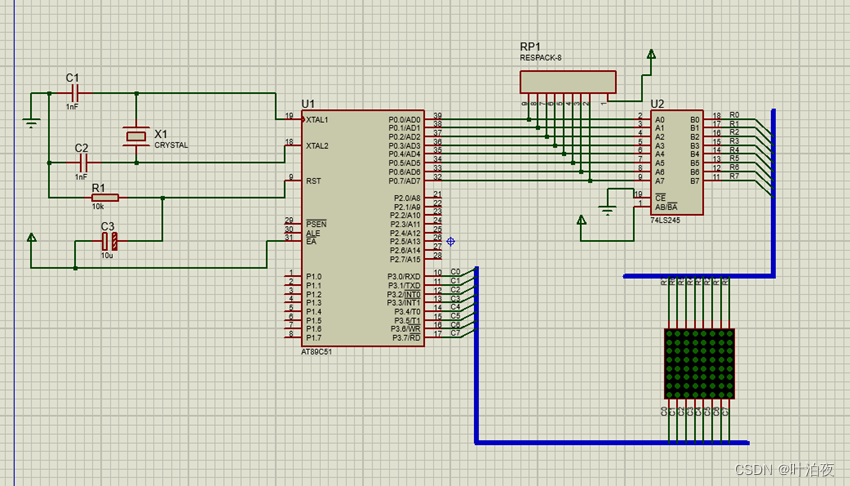Click the C1 reference label
This screenshot has height=486, width=850.
click(73, 78)
